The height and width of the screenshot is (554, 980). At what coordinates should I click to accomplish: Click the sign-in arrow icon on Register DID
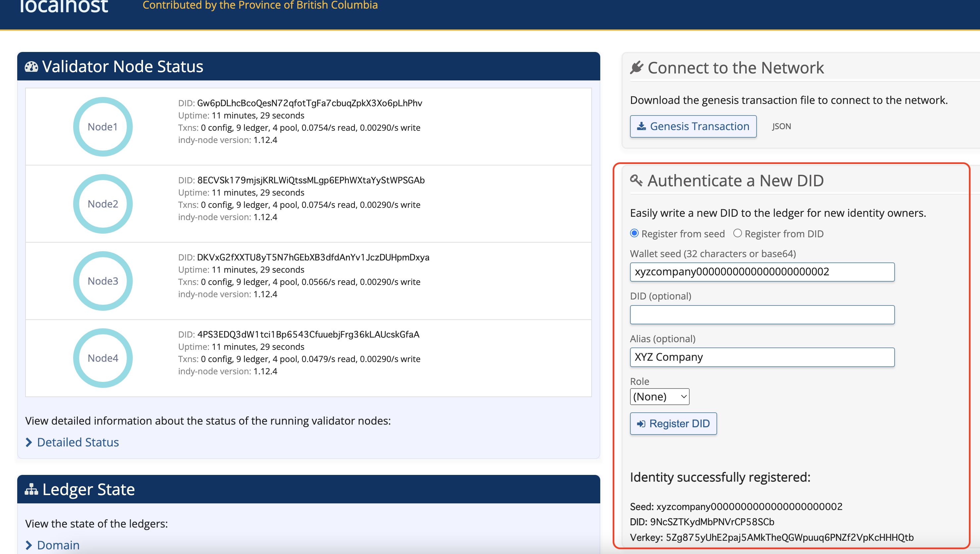point(641,424)
